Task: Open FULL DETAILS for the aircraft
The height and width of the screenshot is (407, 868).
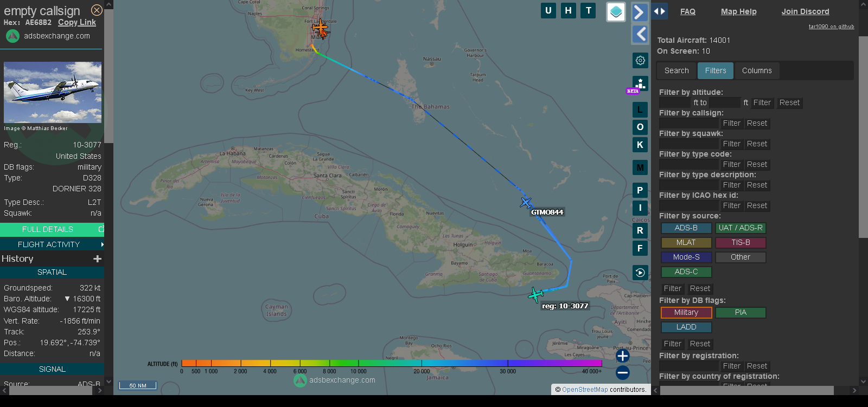Action: point(52,229)
